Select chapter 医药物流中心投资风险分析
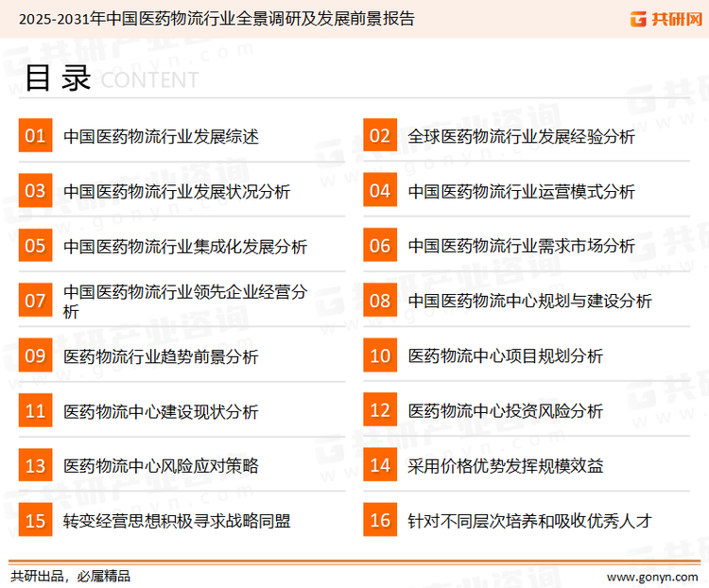 point(506,411)
